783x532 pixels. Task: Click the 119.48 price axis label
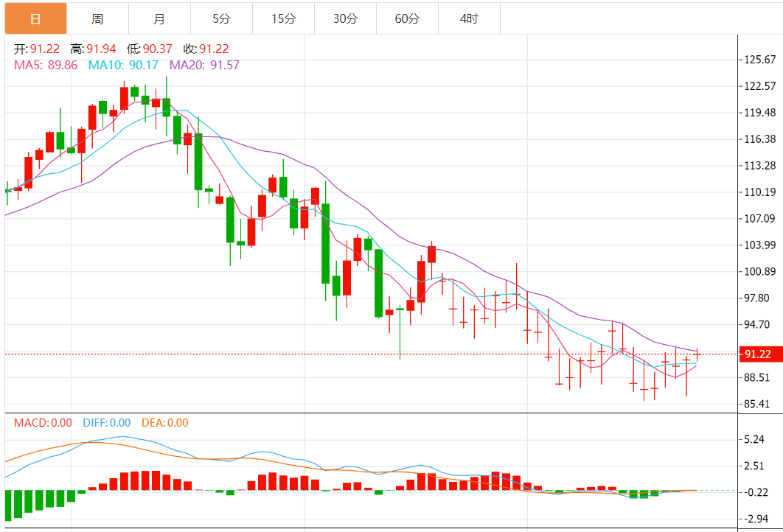[x=760, y=112]
